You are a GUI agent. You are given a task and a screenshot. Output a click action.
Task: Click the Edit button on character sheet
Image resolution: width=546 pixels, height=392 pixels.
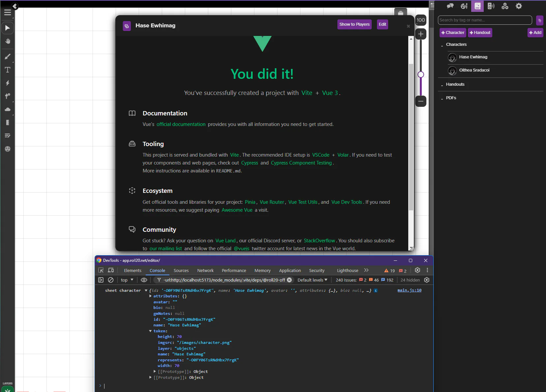coord(382,24)
